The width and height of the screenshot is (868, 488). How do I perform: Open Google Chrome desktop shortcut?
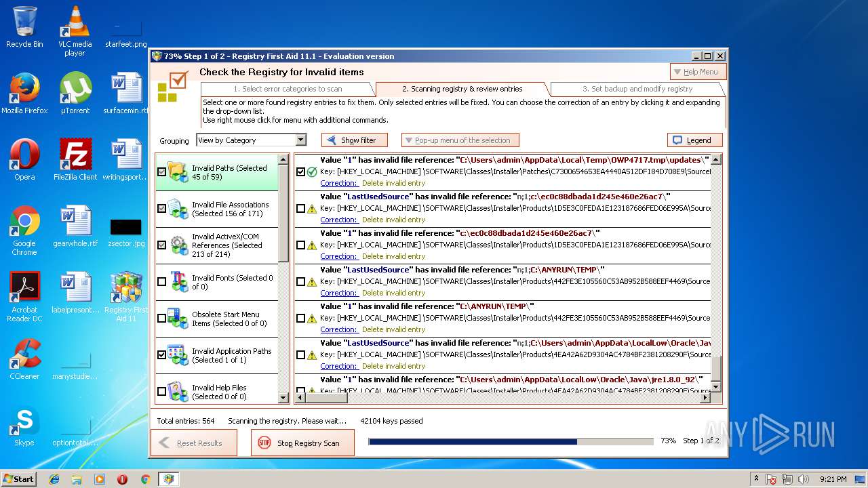[x=24, y=230]
